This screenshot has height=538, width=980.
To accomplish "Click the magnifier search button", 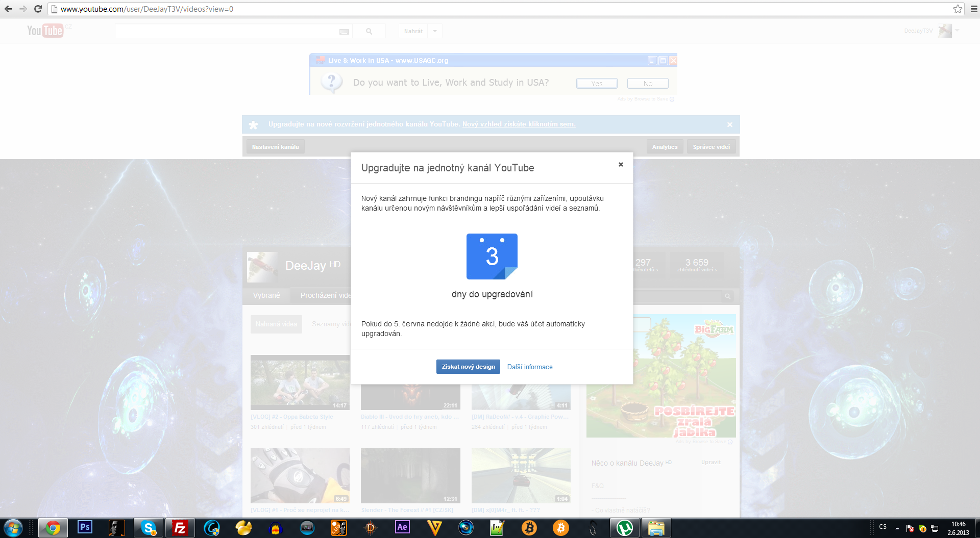I will click(369, 31).
